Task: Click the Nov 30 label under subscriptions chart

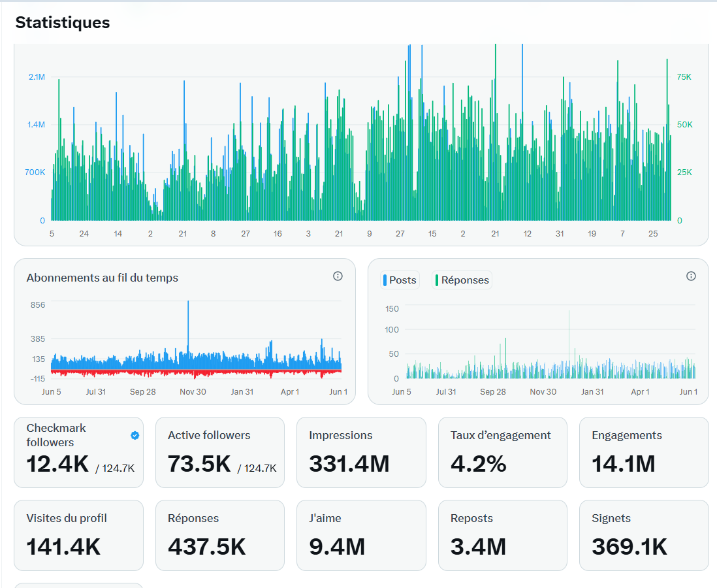Action: click(193, 392)
